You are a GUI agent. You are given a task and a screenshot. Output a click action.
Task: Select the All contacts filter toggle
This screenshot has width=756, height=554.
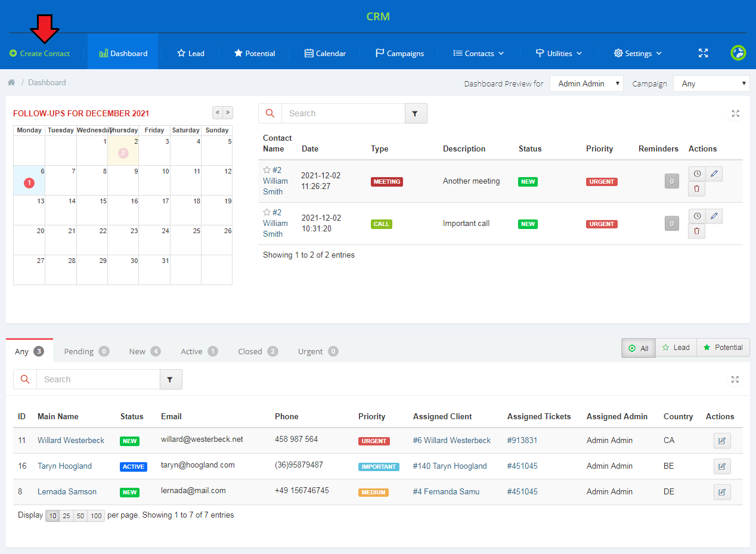tap(638, 348)
